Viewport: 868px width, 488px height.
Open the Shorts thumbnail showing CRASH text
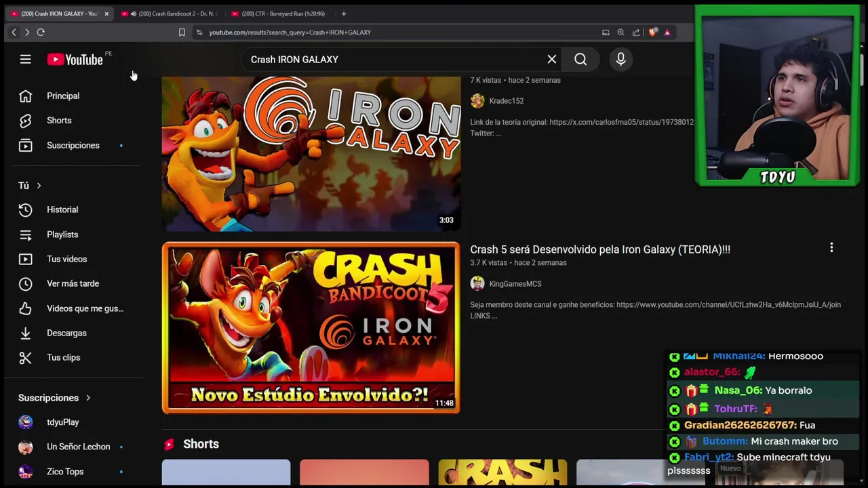coord(502,473)
